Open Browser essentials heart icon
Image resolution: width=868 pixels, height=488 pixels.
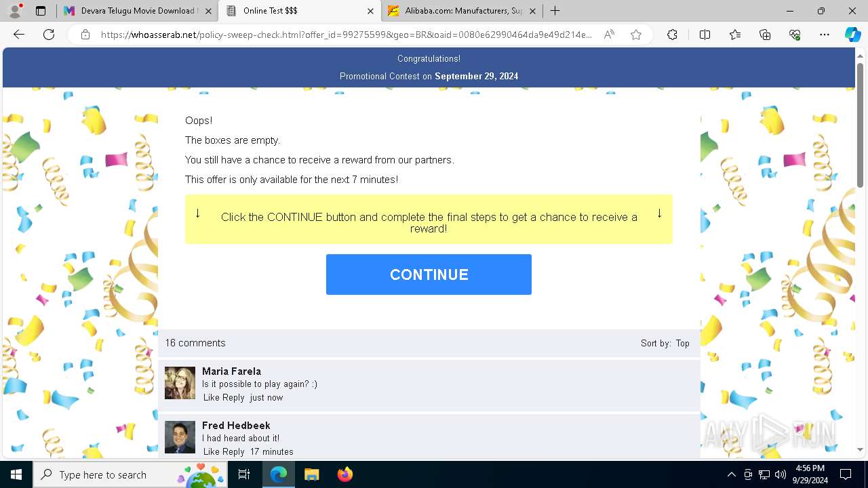click(795, 35)
